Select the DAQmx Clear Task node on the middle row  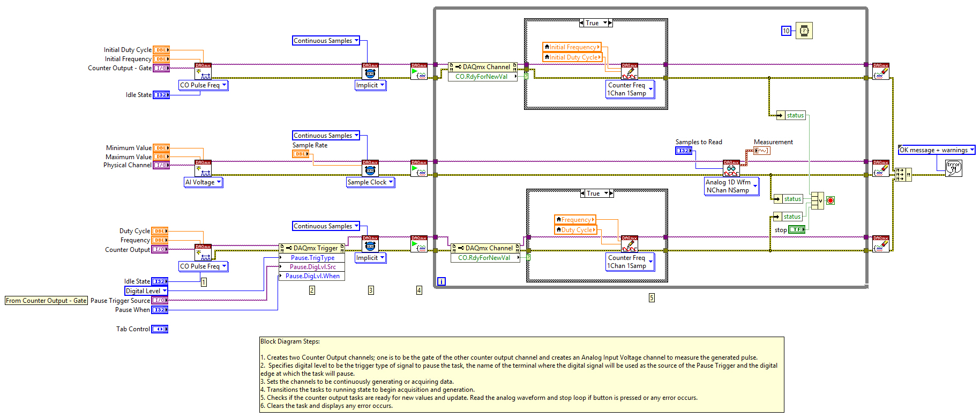click(x=881, y=168)
